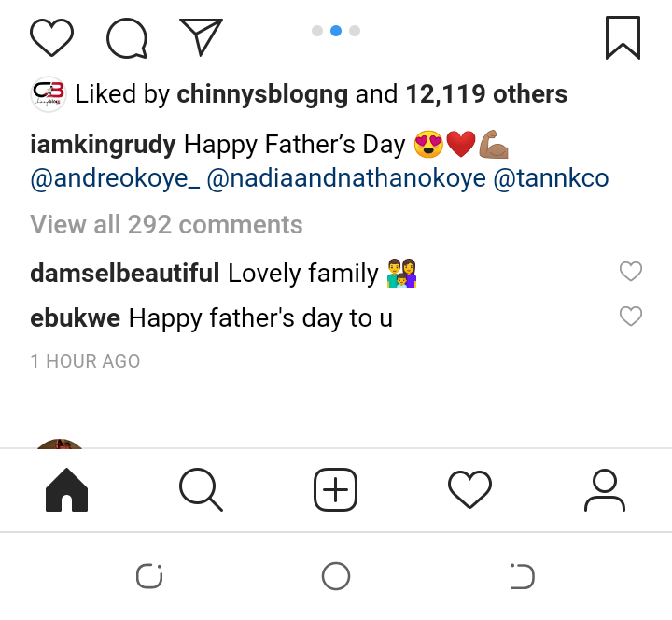672x620 pixels.
Task: Open comments via speech bubble icon
Action: tap(127, 37)
